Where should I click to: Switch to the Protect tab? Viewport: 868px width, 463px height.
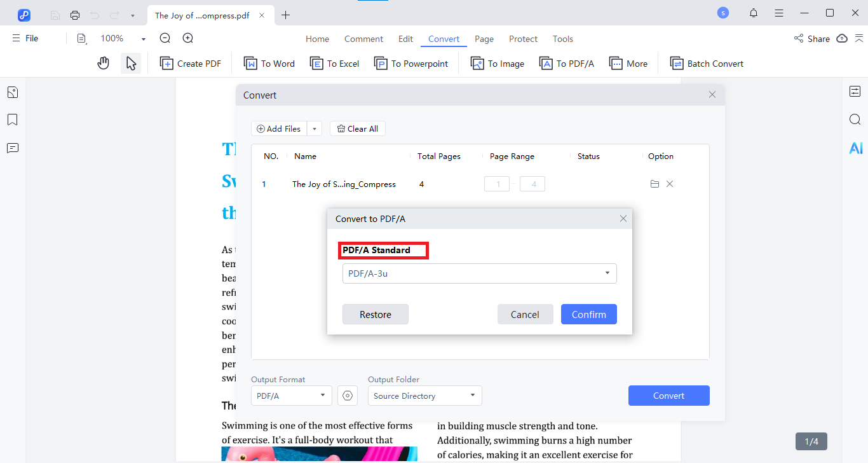pos(523,39)
